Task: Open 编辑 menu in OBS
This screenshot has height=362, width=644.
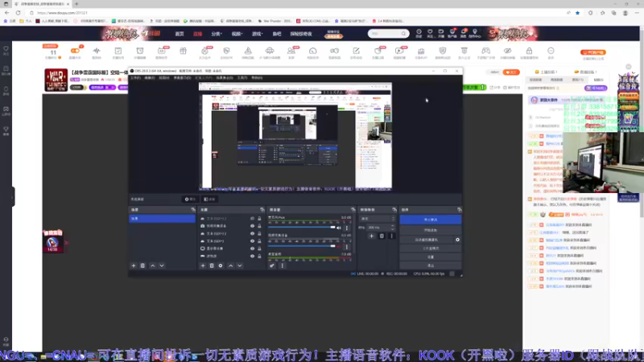Action: [150, 77]
